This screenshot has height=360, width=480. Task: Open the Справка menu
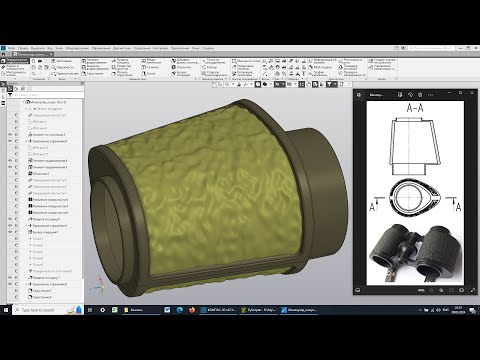point(208,48)
